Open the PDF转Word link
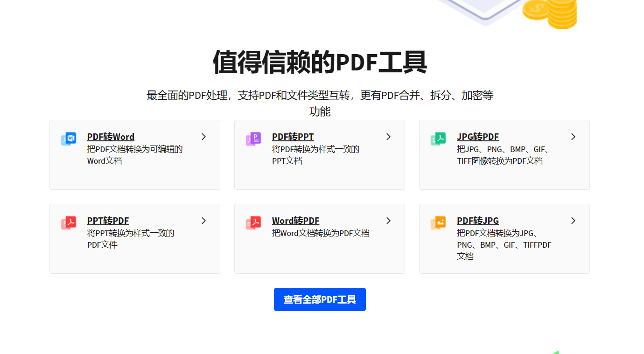The image size is (644, 354). [110, 137]
